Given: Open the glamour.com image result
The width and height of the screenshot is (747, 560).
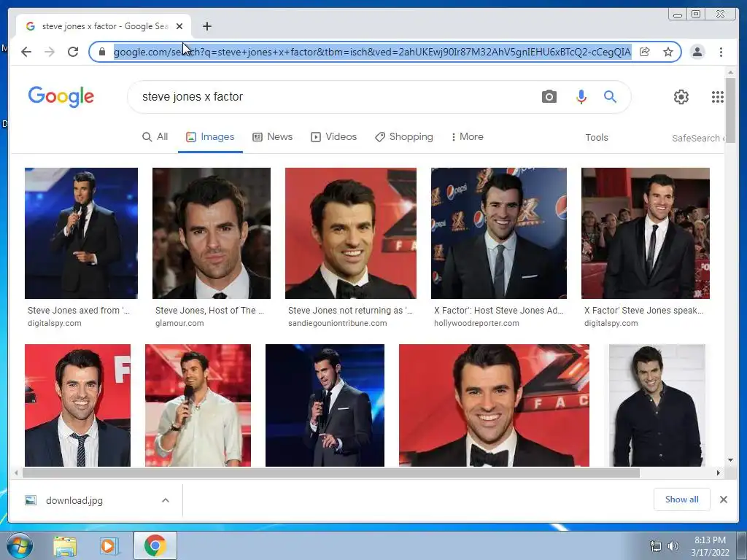Looking at the screenshot, I should (212, 233).
